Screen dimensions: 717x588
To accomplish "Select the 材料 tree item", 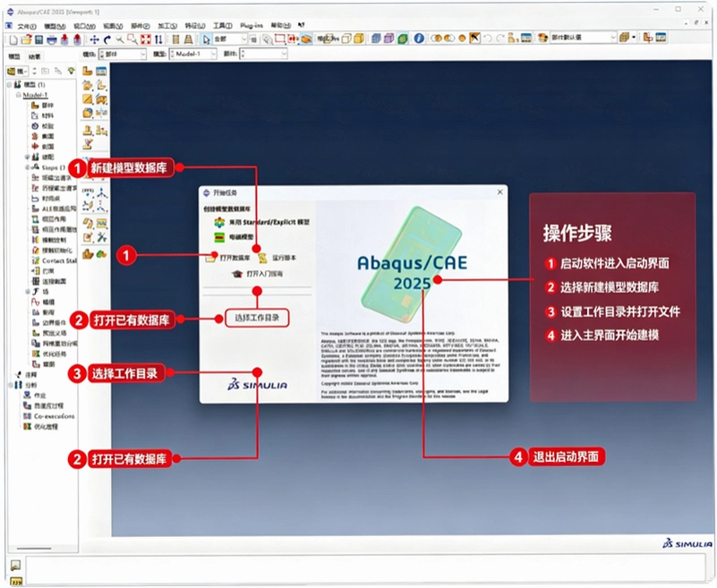I will coord(42,115).
